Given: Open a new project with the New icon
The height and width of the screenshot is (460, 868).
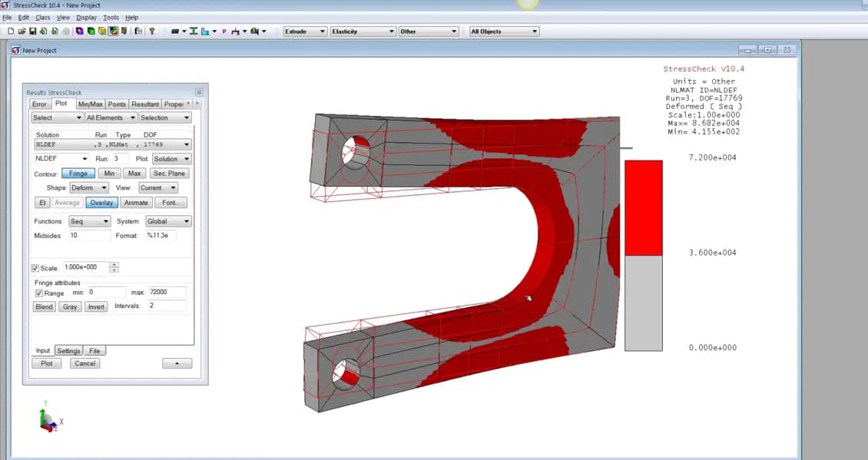Looking at the screenshot, I should tap(12, 31).
